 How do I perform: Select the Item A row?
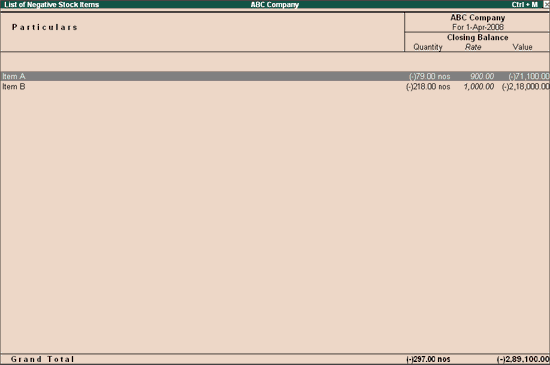[x=275, y=76]
